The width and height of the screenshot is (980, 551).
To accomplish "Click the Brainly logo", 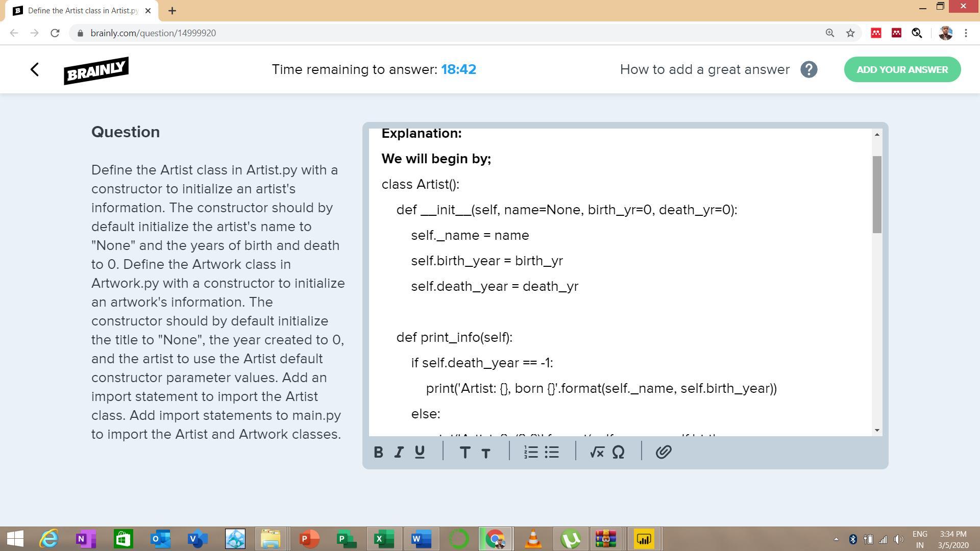I will coord(96,71).
